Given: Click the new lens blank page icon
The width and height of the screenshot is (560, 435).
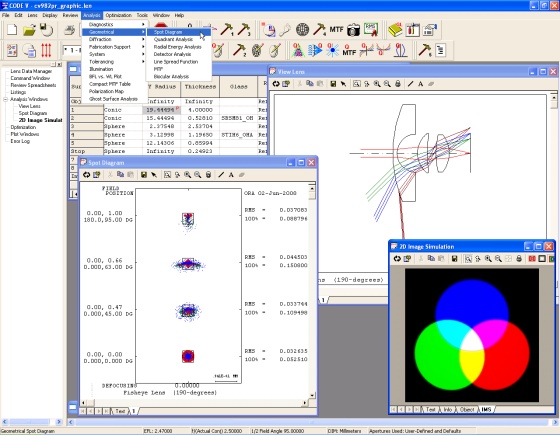Looking at the screenshot, I should (12, 30).
